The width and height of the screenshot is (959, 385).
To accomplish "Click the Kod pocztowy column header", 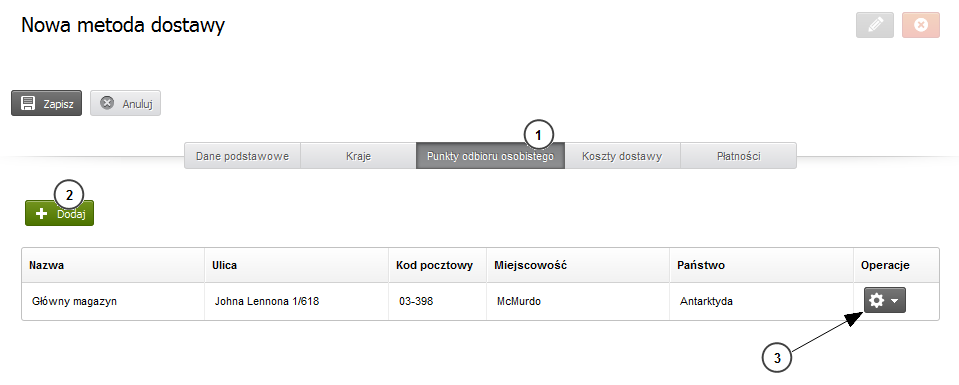I will pos(434,265).
